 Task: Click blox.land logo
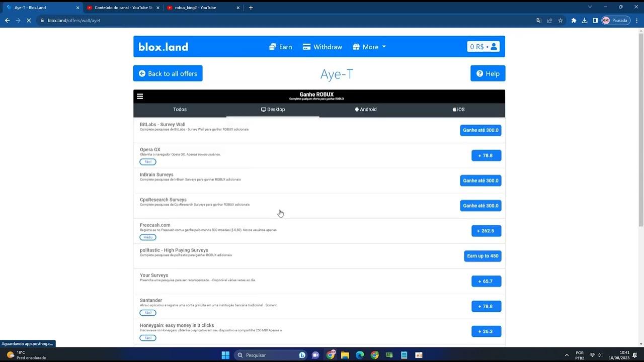[x=164, y=47]
